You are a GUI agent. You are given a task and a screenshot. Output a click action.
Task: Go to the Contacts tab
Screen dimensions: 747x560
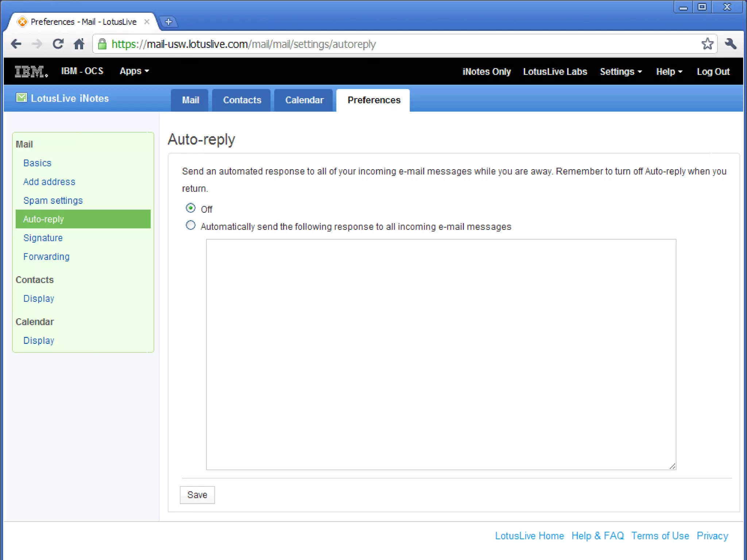coord(242,100)
